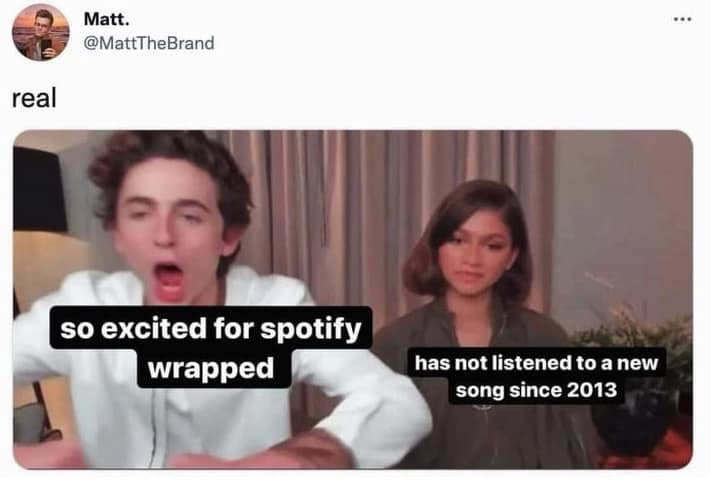720x490 pixels.
Task: Click the word "wrapped" in the caption
Action: click(x=211, y=368)
